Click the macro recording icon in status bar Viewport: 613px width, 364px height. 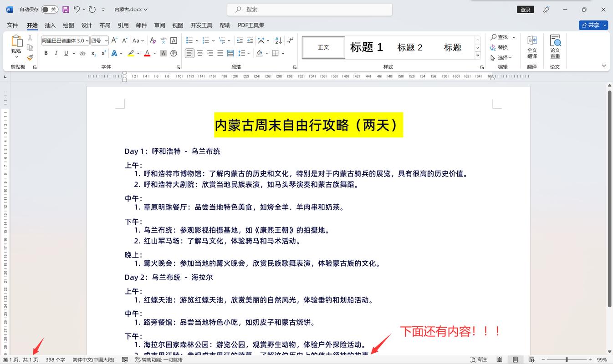(x=125, y=359)
